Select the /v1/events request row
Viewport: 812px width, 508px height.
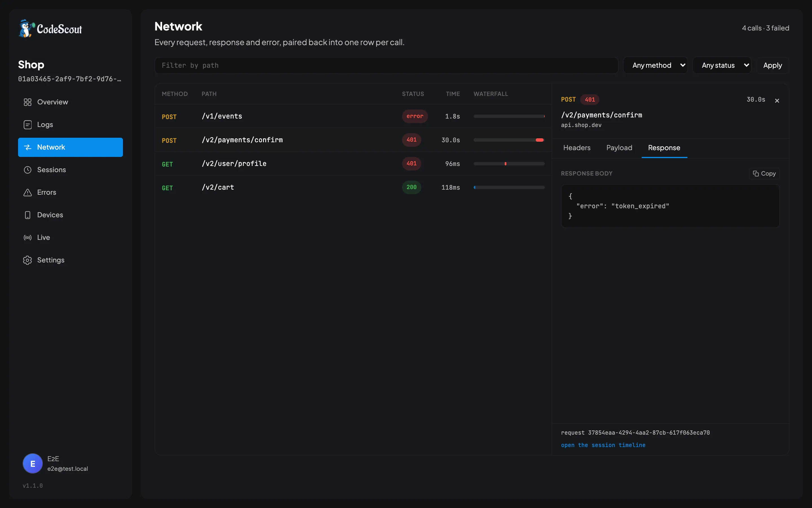pos(353,116)
